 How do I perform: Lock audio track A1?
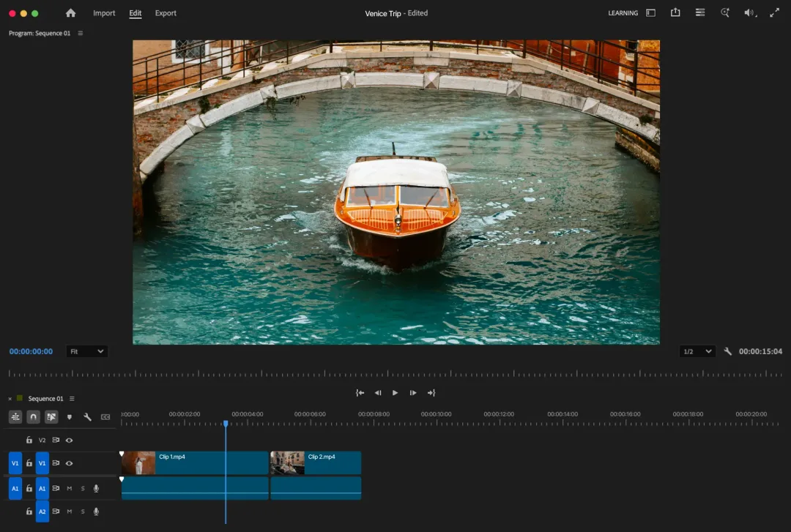coord(29,489)
